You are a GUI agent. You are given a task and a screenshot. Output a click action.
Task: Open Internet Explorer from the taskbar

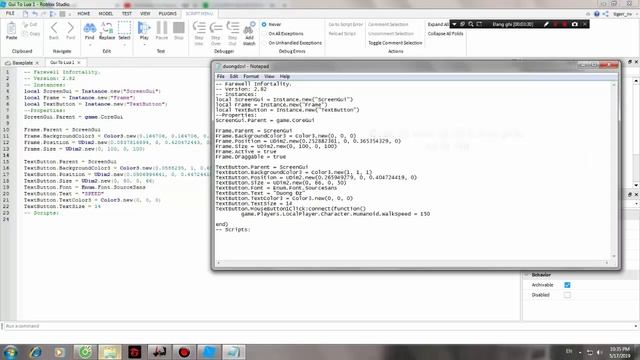point(36,351)
